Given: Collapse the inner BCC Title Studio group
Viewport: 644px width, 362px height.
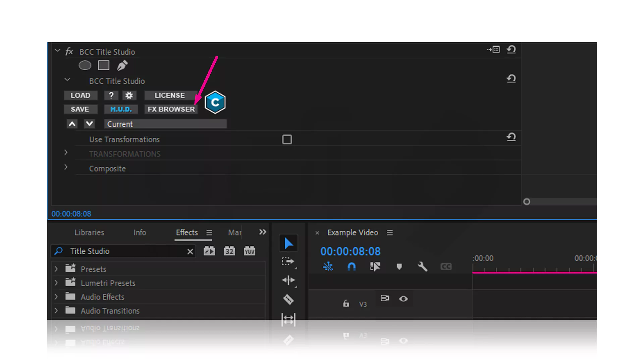Looking at the screenshot, I should (67, 80).
